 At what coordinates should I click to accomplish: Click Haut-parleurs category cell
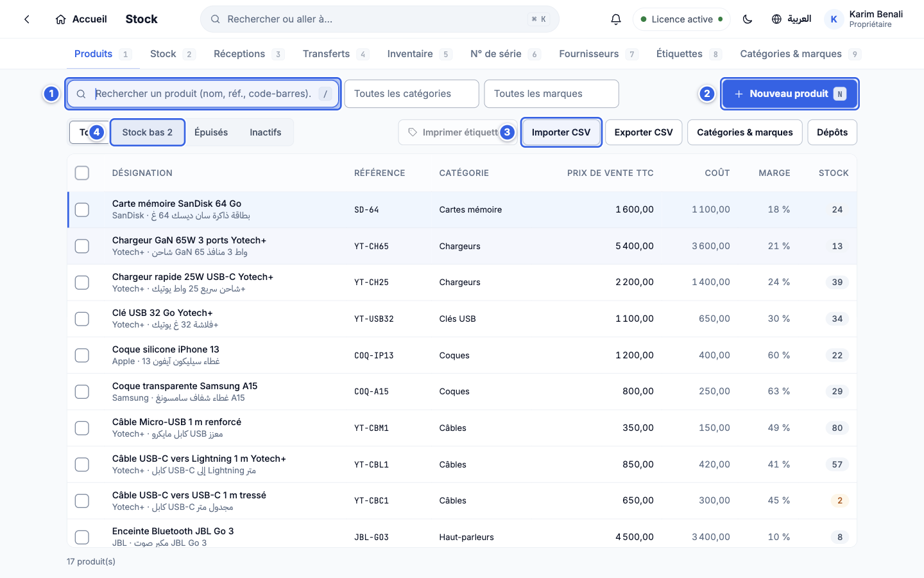(466, 537)
